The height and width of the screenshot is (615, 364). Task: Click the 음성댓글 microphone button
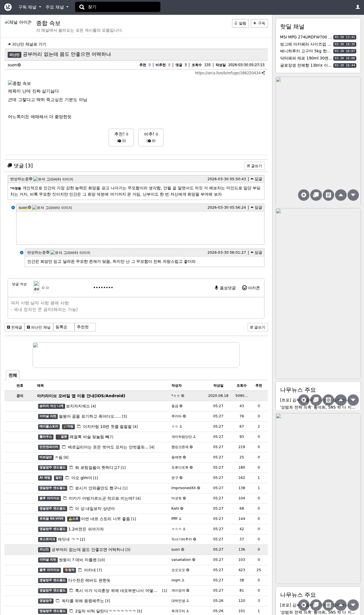coord(225,288)
